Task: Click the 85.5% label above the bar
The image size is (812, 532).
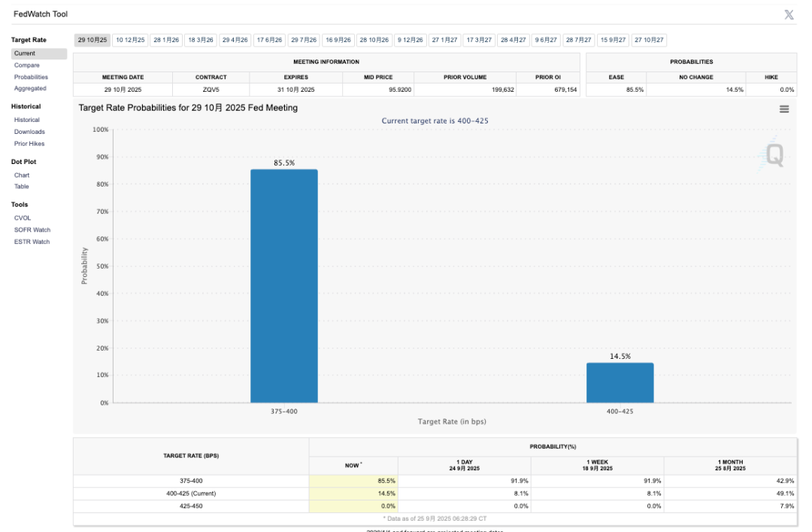Action: 283,163
